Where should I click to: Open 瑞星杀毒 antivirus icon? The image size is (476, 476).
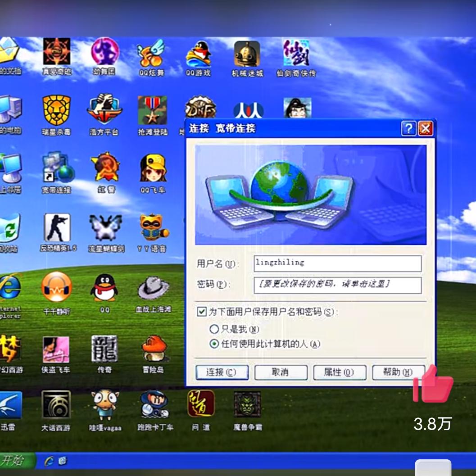pyautogui.click(x=56, y=111)
